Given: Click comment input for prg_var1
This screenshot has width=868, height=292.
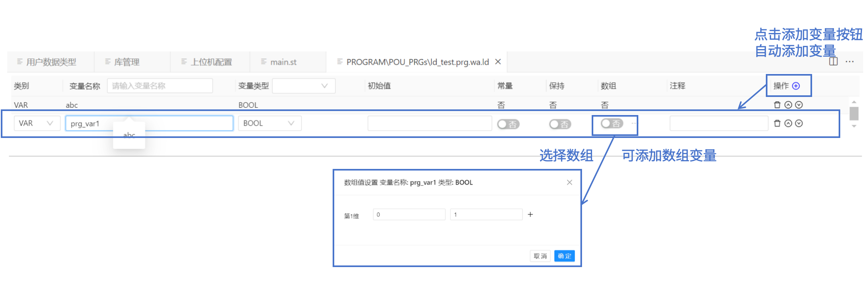Looking at the screenshot, I should (719, 123).
